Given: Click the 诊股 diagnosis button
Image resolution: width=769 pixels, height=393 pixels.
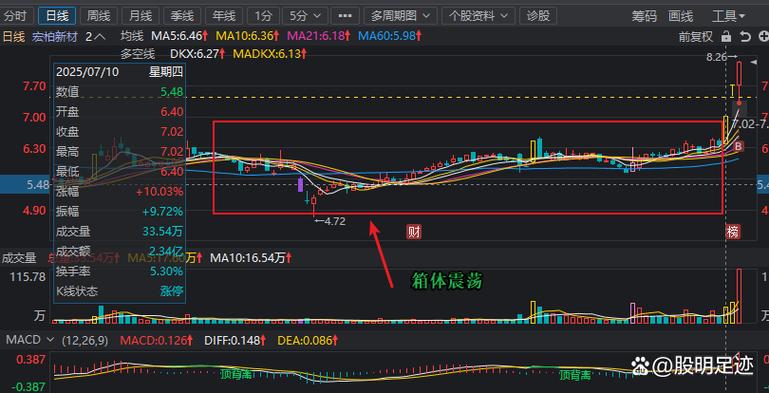Looking at the screenshot, I should (x=538, y=16).
